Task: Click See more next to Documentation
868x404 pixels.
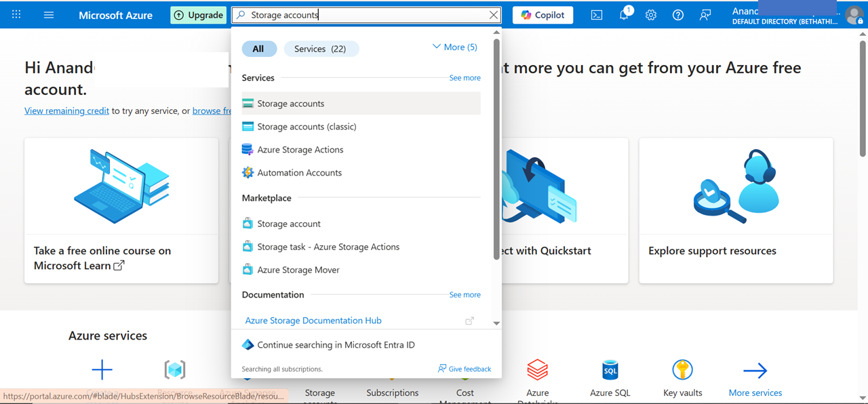Action: [465, 295]
